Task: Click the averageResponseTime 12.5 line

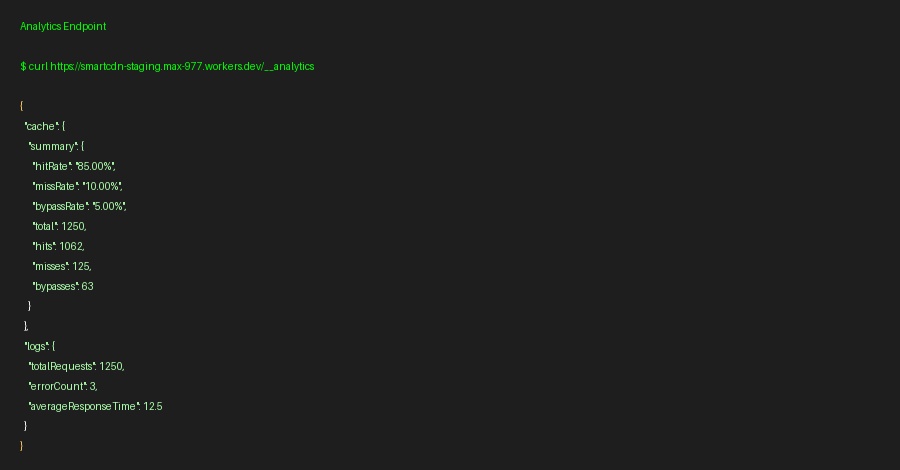Action: pyautogui.click(x=95, y=406)
